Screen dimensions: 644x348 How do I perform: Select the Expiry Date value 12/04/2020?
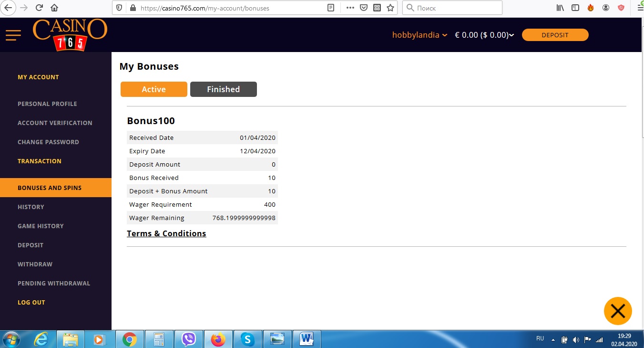tap(258, 151)
